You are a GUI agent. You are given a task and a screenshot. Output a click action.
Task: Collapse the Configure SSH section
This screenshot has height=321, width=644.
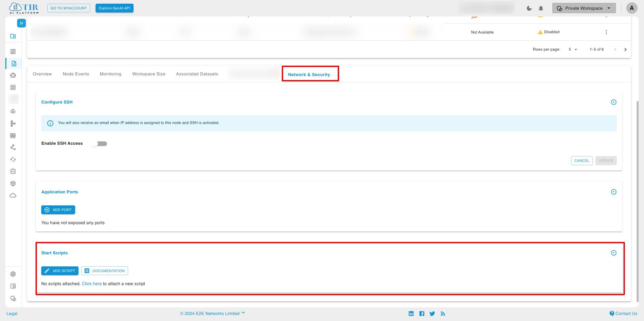tap(613, 102)
